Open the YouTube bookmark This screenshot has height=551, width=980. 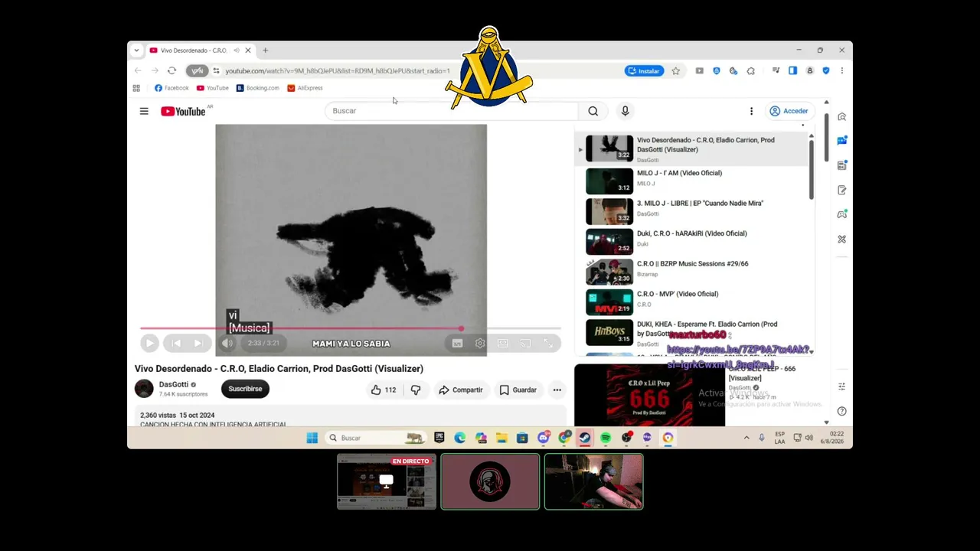pos(213,88)
